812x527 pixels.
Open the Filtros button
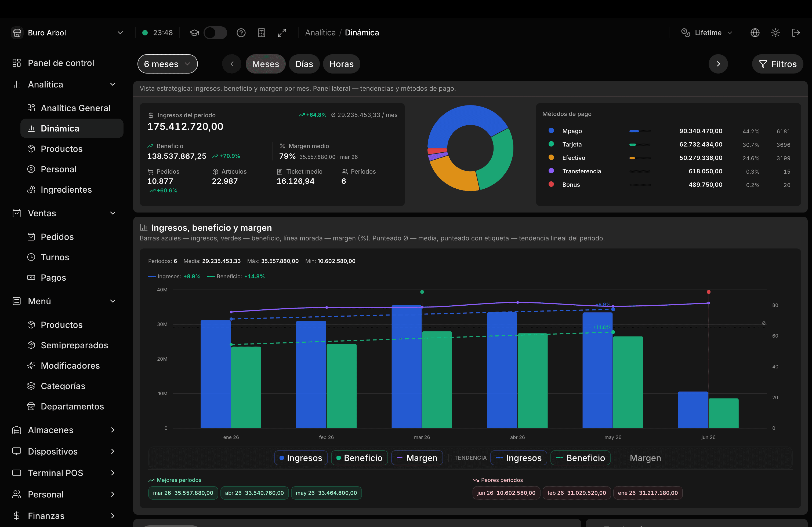(x=777, y=64)
